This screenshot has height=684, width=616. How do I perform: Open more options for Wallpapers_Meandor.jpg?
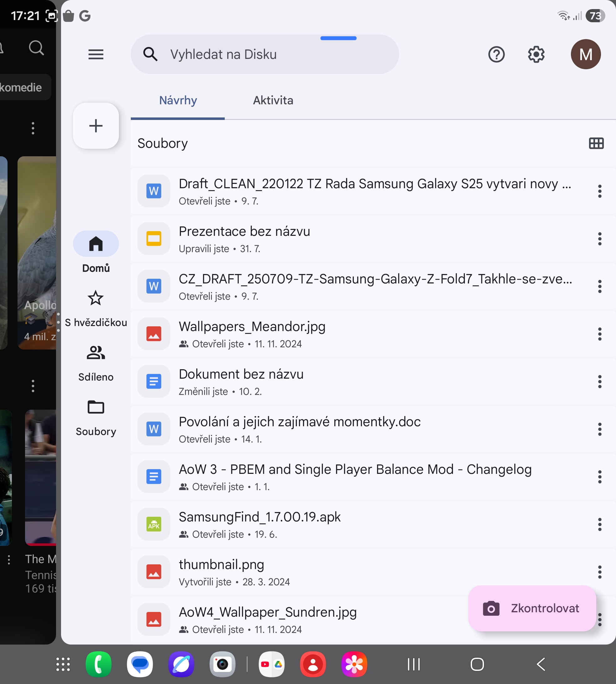(x=599, y=334)
